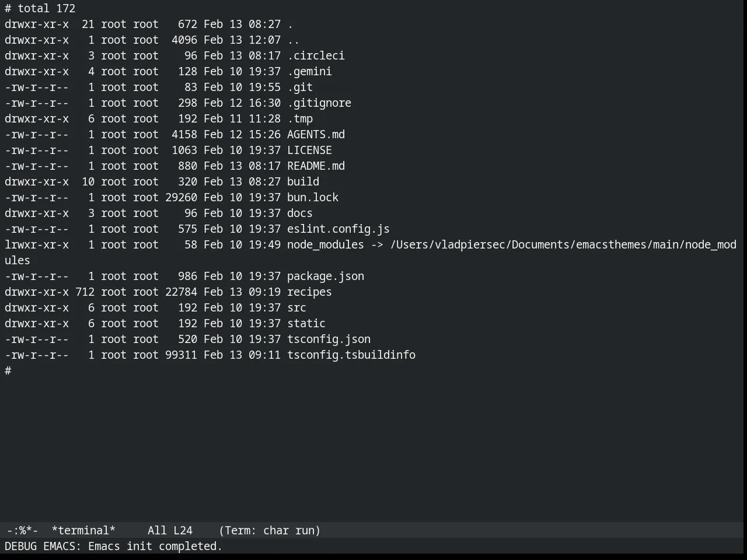Click the .tmp directory name
747x560 pixels.
(x=300, y=118)
